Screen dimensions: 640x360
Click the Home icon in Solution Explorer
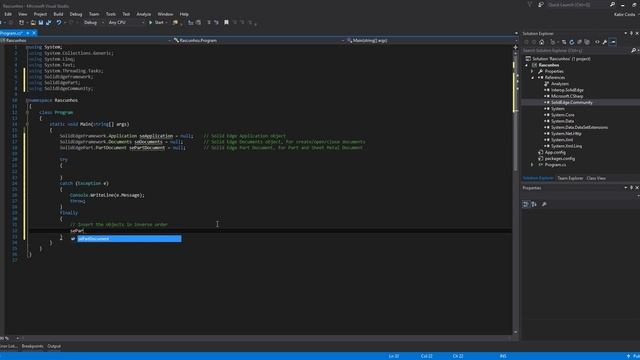(542, 42)
